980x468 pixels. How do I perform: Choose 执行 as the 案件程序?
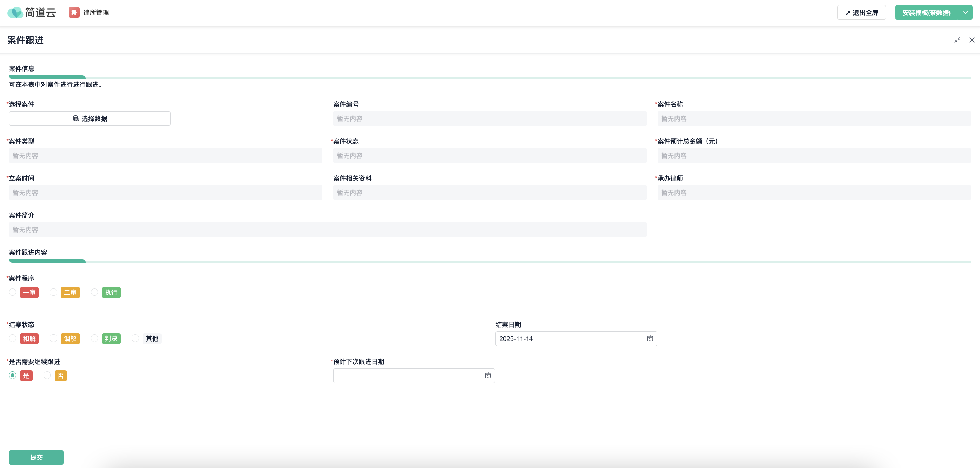(x=94, y=292)
